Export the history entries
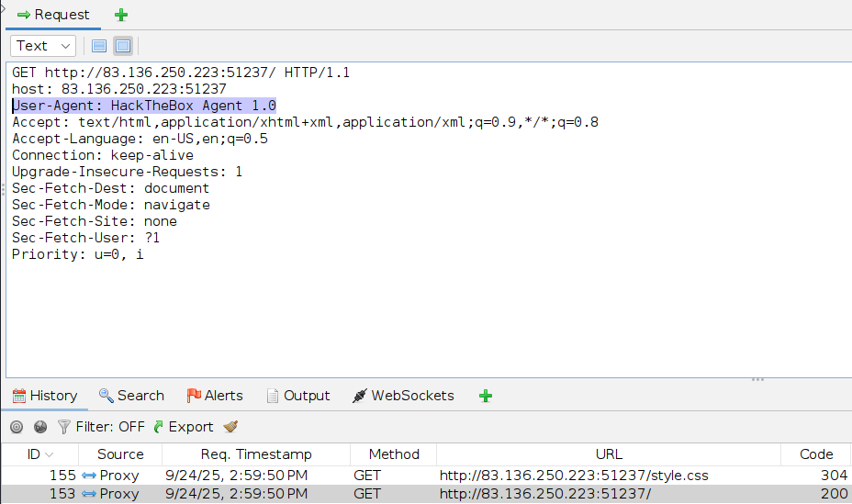The height and width of the screenshot is (504, 852). pyautogui.click(x=183, y=427)
